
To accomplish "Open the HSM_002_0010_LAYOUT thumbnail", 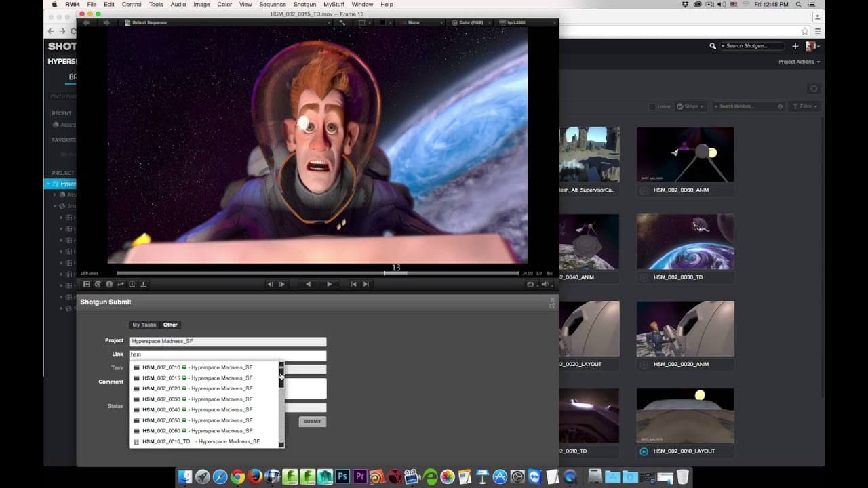I will point(685,415).
